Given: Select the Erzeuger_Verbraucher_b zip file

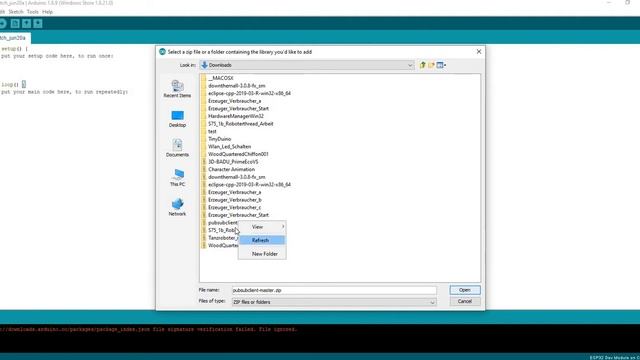Looking at the screenshot, I should click(x=231, y=200).
